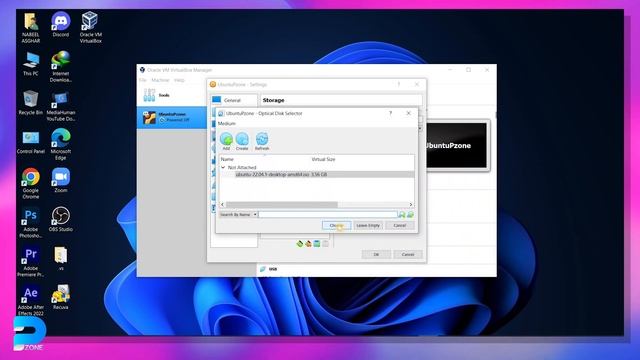Launch Adobe After Effects 2022 from desktop

(31, 301)
